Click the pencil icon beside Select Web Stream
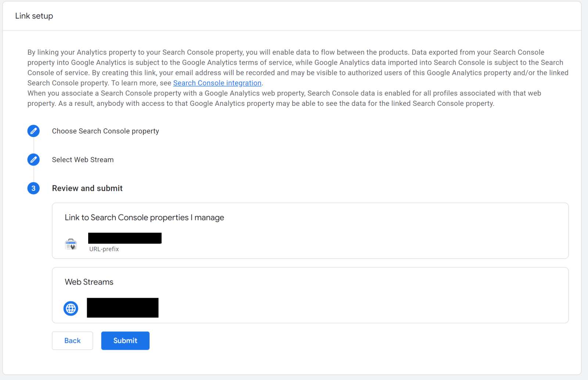The width and height of the screenshot is (588, 380). tap(33, 159)
